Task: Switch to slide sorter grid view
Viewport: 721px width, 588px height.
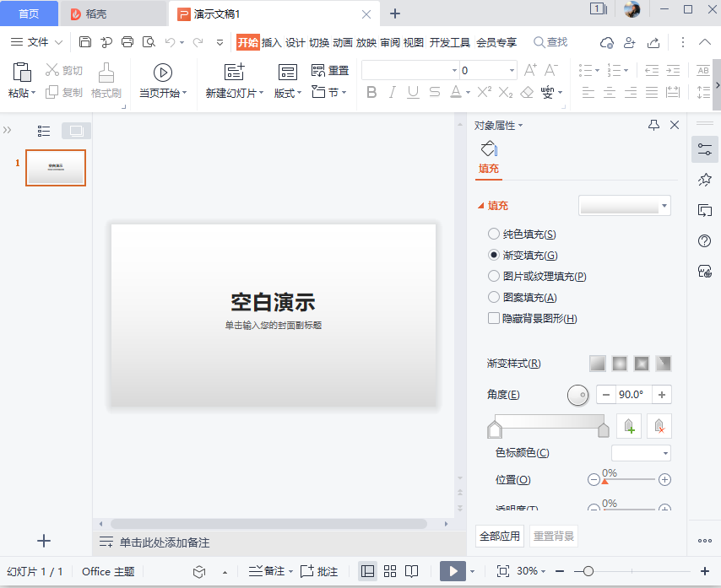Action: [390, 571]
